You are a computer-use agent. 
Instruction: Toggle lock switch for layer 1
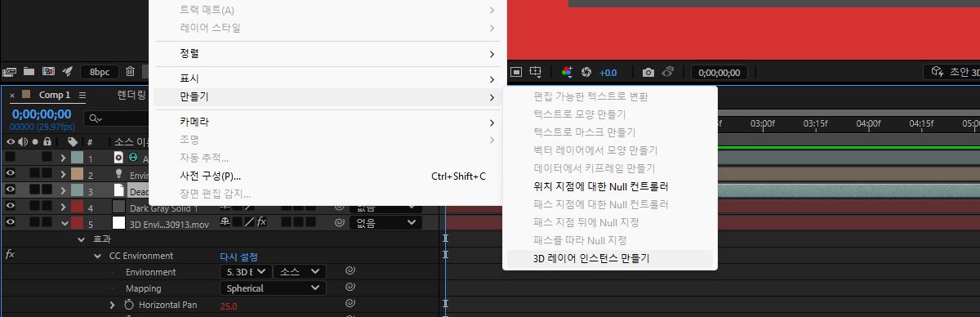47,157
